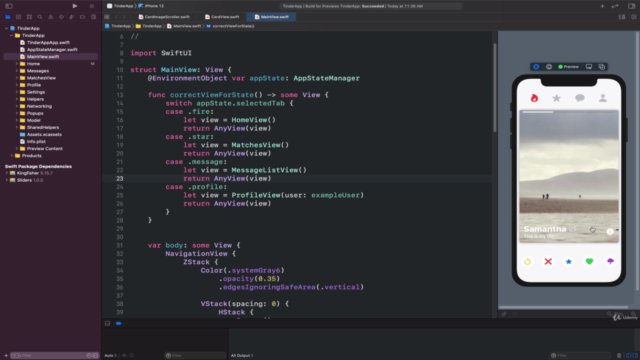Collapse the TinderApp group folder
640x360 pixels.
coord(11,36)
